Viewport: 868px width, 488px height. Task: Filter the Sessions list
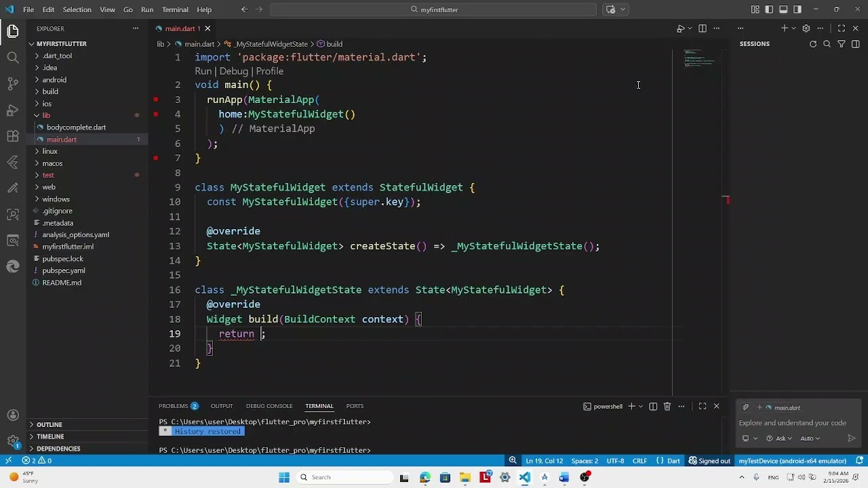[842, 44]
